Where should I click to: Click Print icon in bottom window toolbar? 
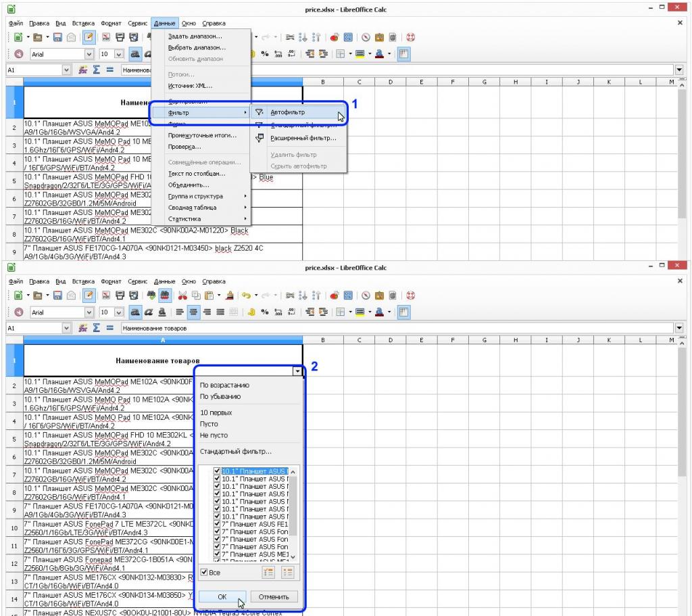click(x=120, y=295)
